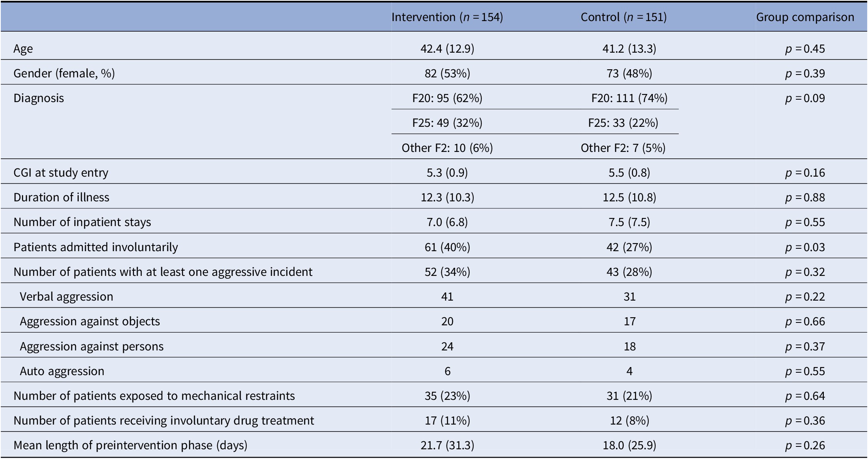Select the Age row label
Image resolution: width=868 pixels, height=459 pixels.
tap(23, 49)
